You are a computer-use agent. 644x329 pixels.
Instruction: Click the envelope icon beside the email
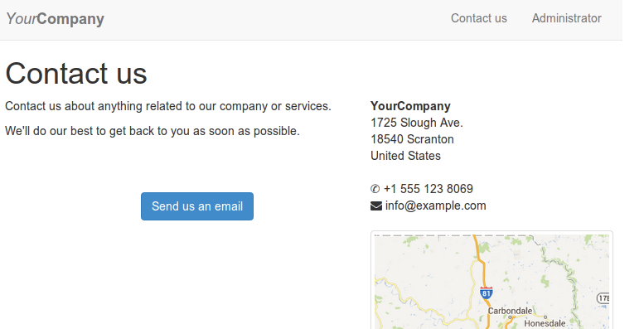376,206
